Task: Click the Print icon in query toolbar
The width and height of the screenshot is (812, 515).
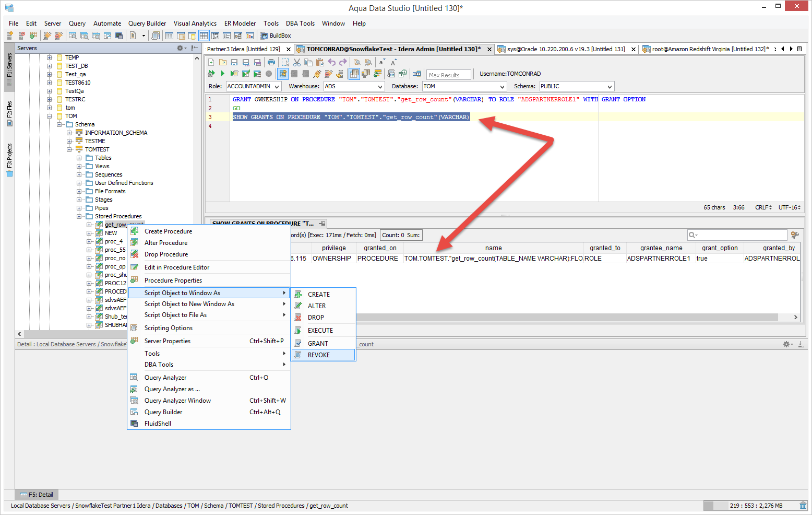Action: pyautogui.click(x=271, y=62)
